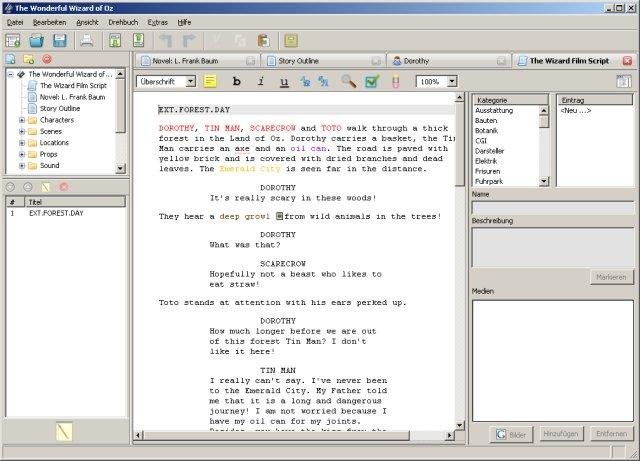Select The Wizard Film Script in project tree
Viewport: 640px width, 461px height.
(73, 86)
